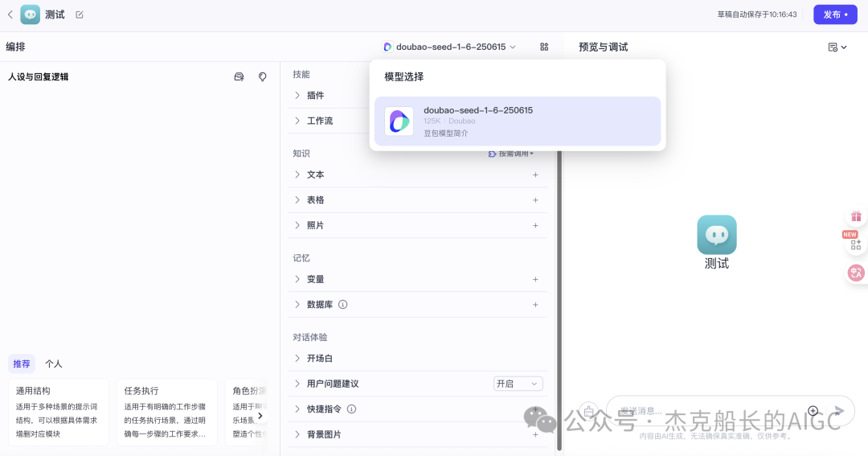Publish the bot with 发布 button

tap(835, 14)
